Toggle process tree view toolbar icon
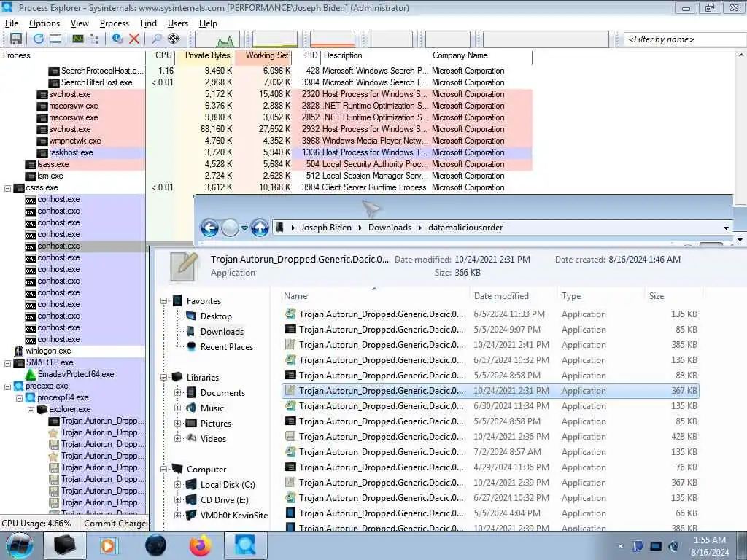The height and width of the screenshot is (560, 747). [x=94, y=39]
